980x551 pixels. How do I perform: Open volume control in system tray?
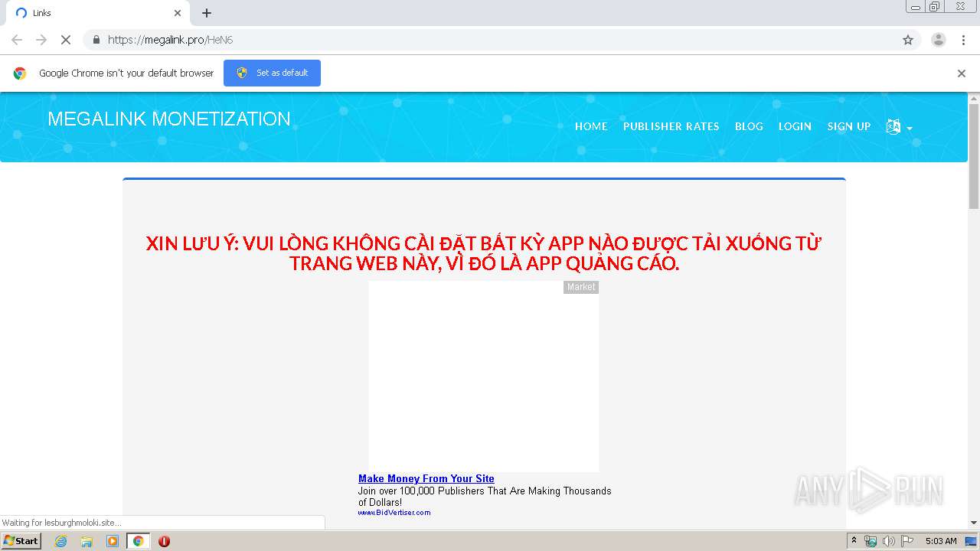(x=888, y=541)
